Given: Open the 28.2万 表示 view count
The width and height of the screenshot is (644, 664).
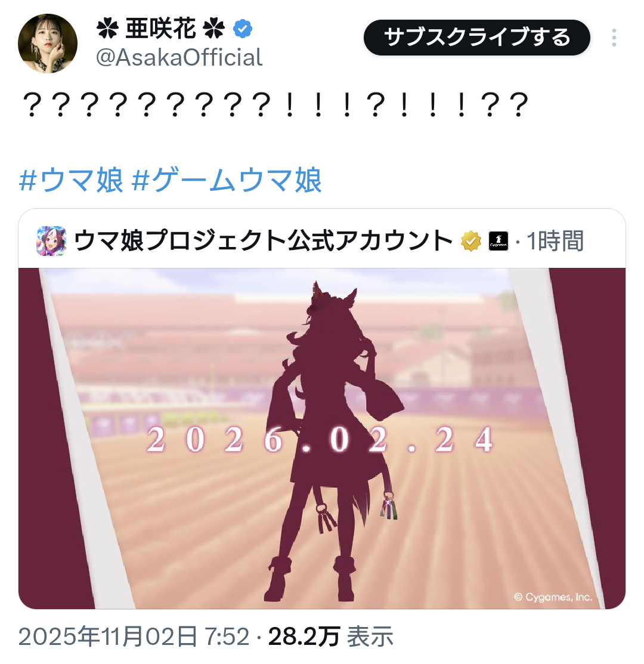Looking at the screenshot, I should coord(331,637).
